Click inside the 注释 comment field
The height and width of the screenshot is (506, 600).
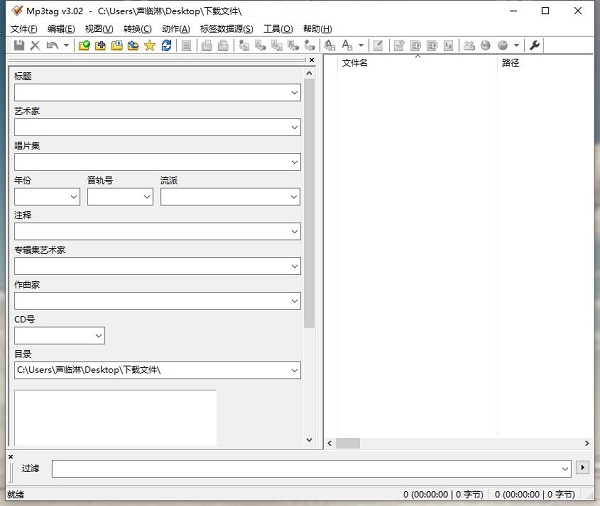coord(157,232)
